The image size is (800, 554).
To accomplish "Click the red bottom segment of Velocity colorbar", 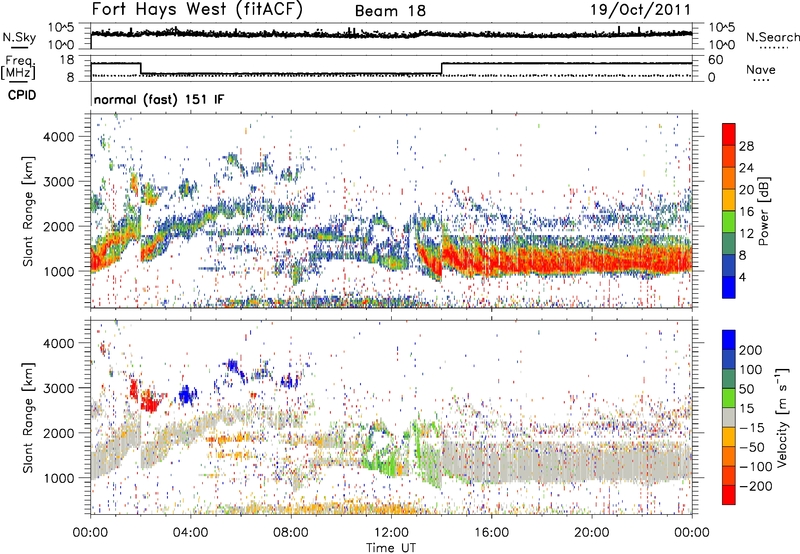I will (x=729, y=495).
